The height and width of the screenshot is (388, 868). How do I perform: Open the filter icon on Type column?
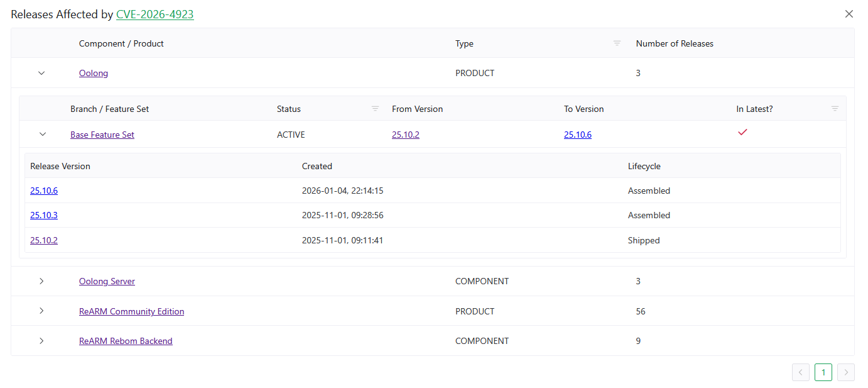[617, 43]
